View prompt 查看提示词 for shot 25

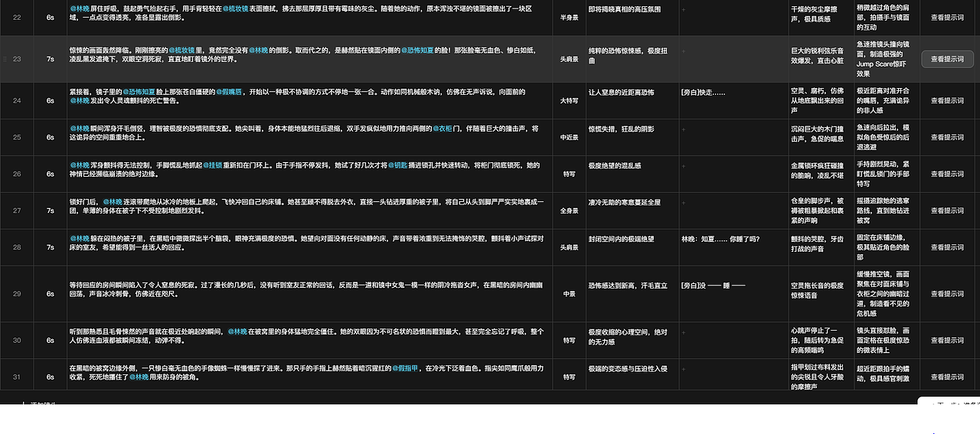click(x=947, y=137)
